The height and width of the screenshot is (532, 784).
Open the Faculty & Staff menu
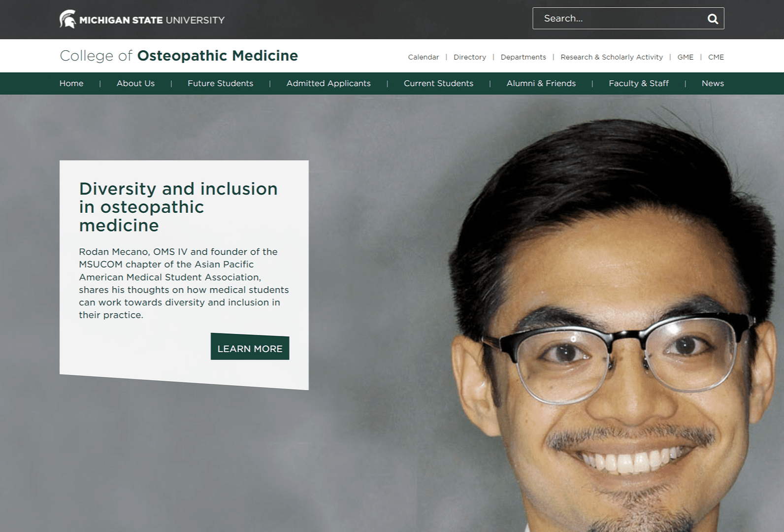point(639,83)
